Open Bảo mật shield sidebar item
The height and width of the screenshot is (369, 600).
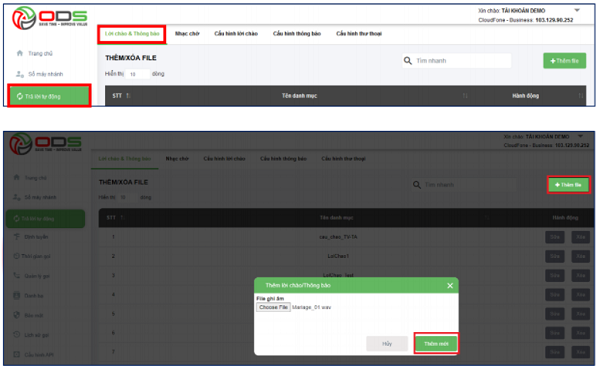point(28,315)
